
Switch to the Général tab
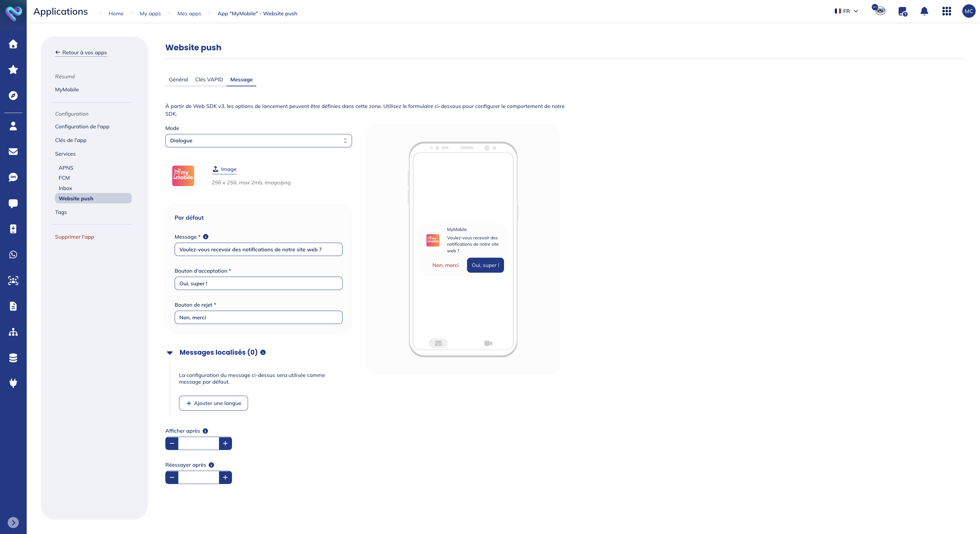(x=178, y=79)
